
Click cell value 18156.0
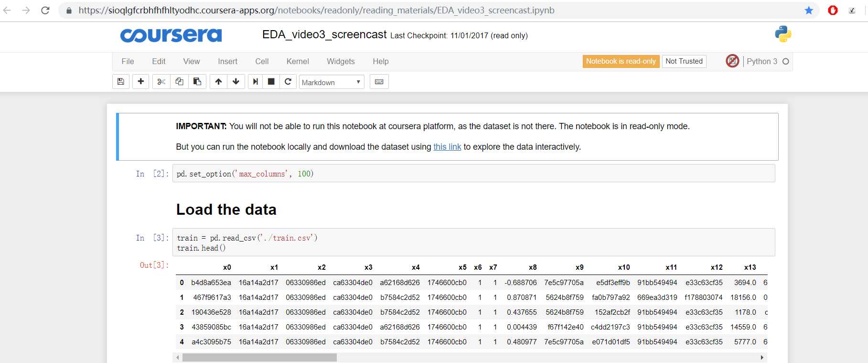point(743,297)
